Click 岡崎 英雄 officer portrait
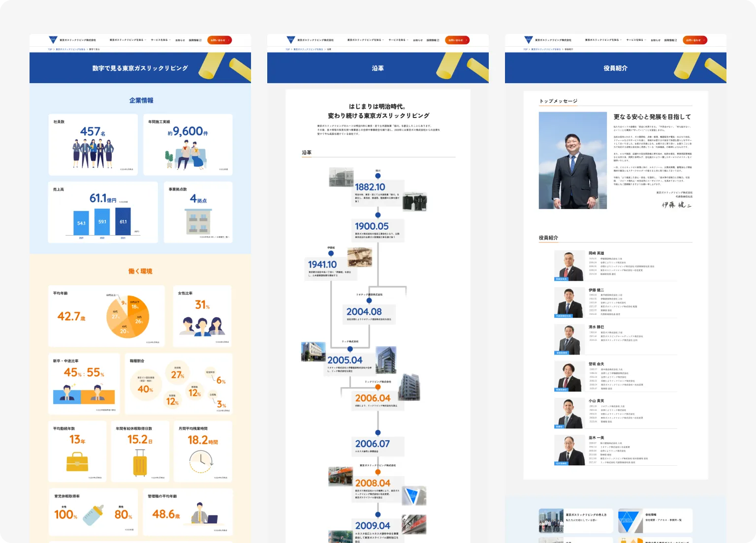Viewport: 756px width, 543px height. [569, 266]
